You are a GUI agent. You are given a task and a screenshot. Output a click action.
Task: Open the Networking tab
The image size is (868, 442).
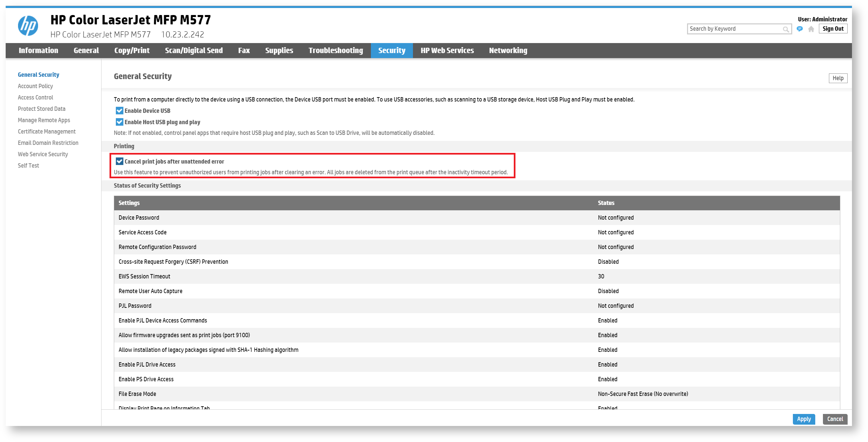tap(508, 50)
